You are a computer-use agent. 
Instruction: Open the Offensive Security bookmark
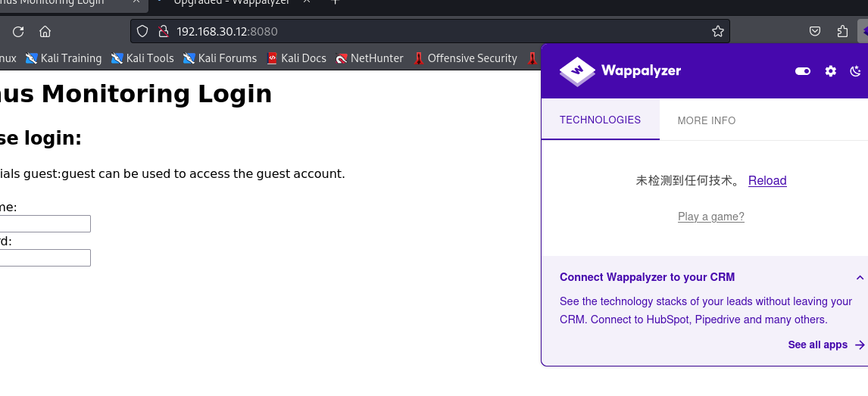click(465, 58)
